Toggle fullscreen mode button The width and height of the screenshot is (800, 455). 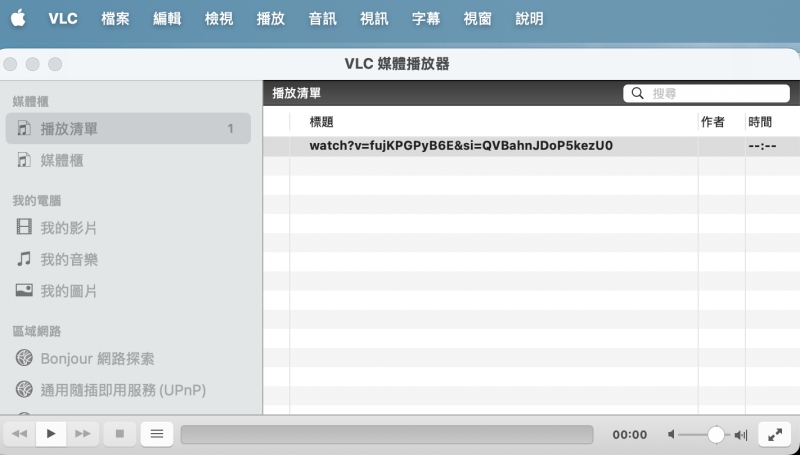(774, 434)
